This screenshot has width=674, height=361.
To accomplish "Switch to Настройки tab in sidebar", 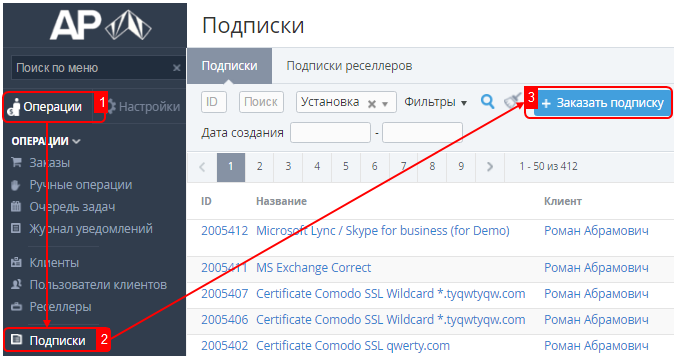I will [x=144, y=106].
